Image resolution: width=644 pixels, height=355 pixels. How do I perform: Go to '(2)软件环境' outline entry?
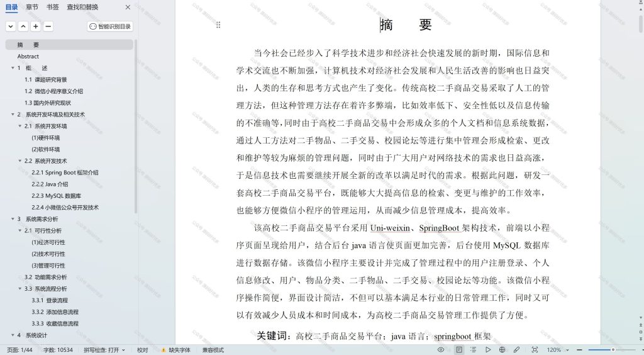45,149
